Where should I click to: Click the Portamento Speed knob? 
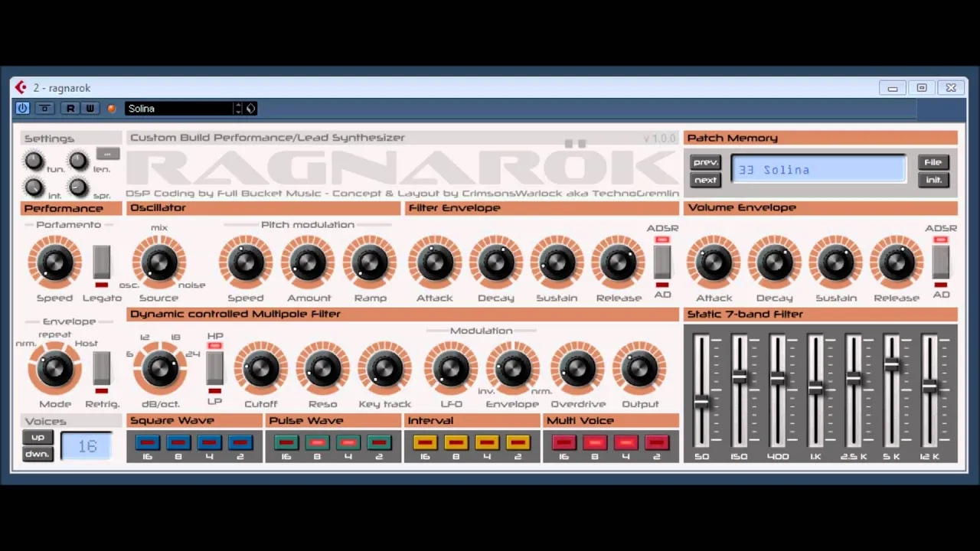tap(54, 262)
